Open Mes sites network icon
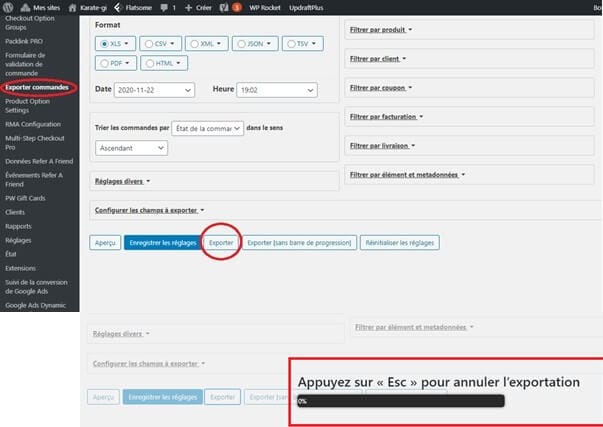 coord(25,7)
